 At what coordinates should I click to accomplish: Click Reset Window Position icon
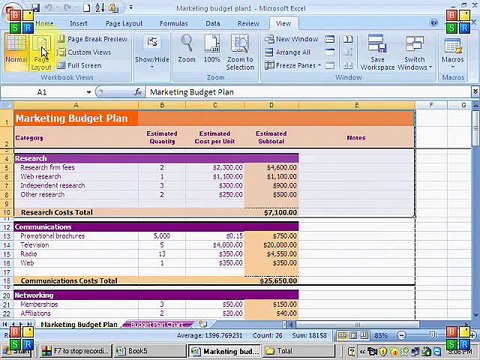[x=348, y=65]
